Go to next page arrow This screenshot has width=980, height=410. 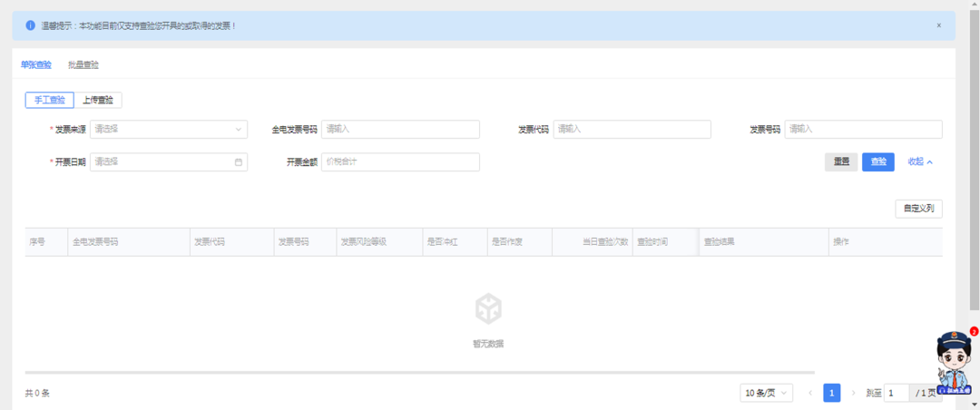(x=853, y=393)
